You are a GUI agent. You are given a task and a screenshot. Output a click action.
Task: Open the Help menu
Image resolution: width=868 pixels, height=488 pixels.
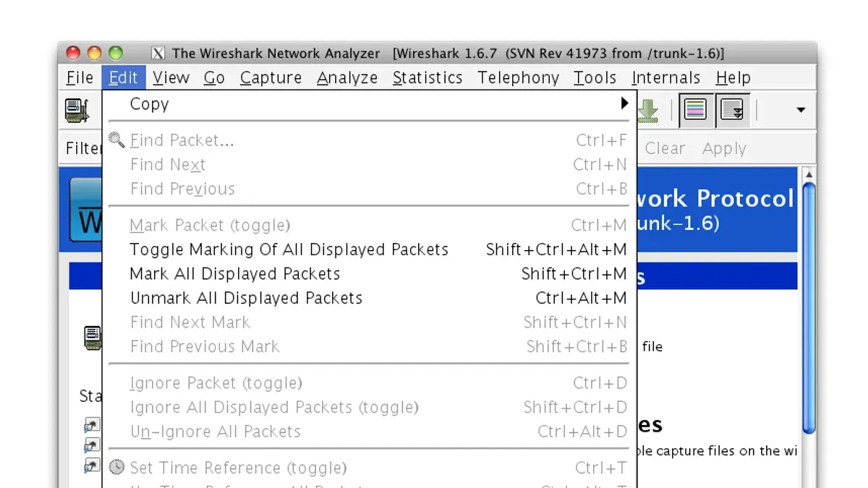pos(733,77)
